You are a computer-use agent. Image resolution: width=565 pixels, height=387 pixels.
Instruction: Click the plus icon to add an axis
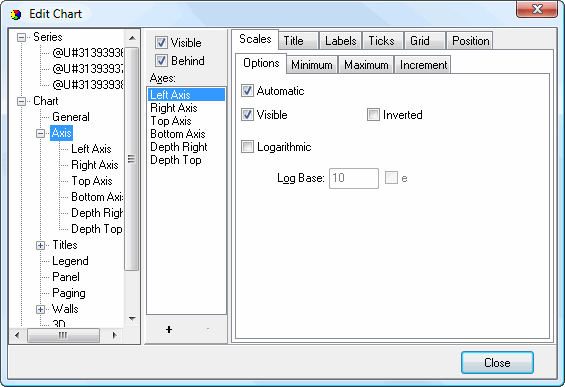pyautogui.click(x=169, y=329)
